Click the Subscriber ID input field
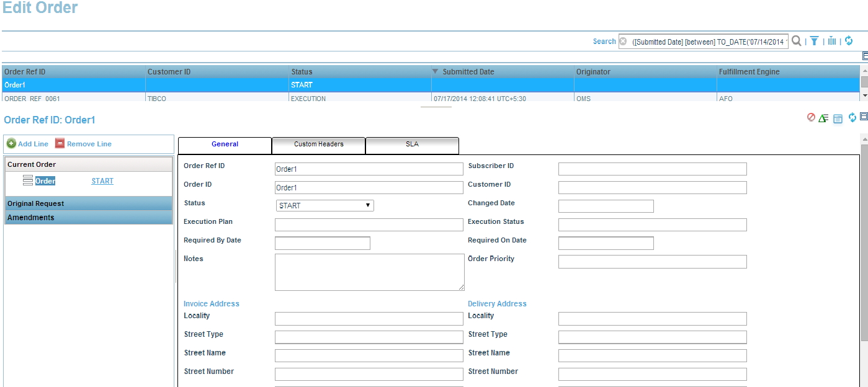This screenshot has width=868, height=387. click(x=652, y=169)
